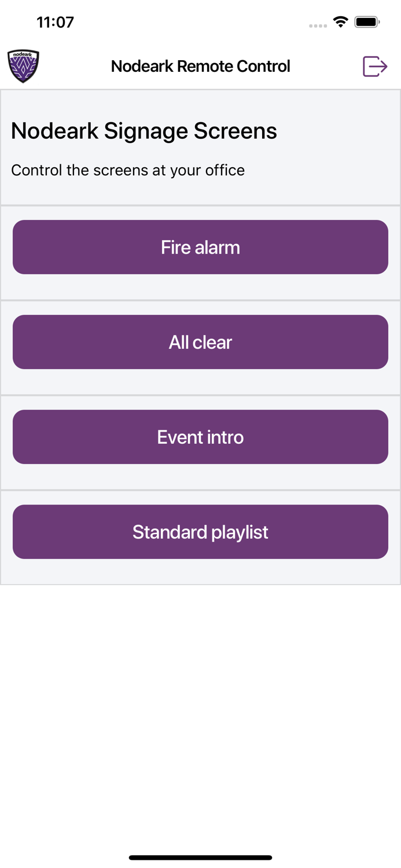401x868 pixels.
Task: Tap the battery indicator icon
Action: pos(366,21)
